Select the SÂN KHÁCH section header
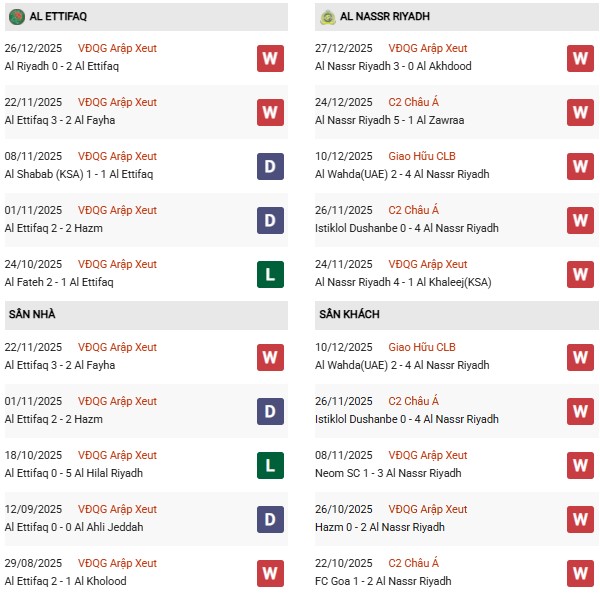 pyautogui.click(x=349, y=314)
